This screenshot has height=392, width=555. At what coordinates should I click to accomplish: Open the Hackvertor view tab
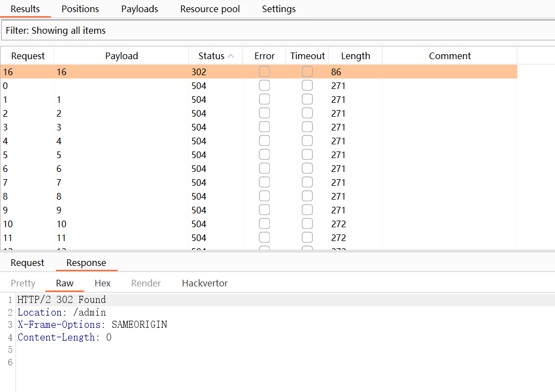pos(205,283)
